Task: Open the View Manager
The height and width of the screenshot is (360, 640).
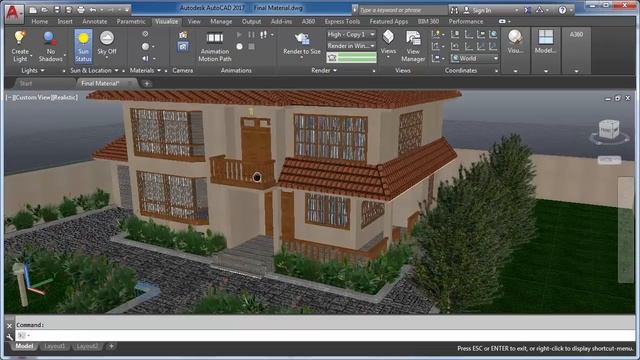Action: [x=413, y=46]
